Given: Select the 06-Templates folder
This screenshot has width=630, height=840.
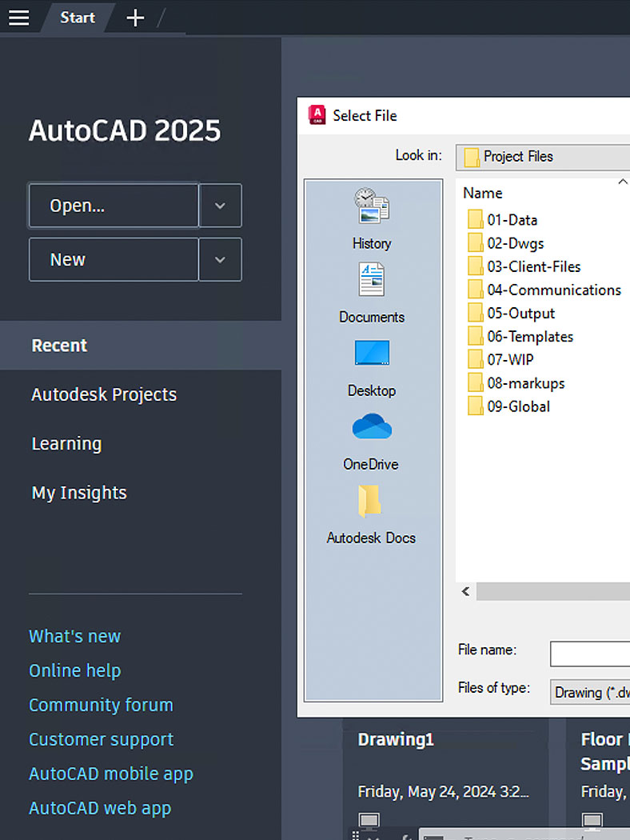Looking at the screenshot, I should point(520,337).
